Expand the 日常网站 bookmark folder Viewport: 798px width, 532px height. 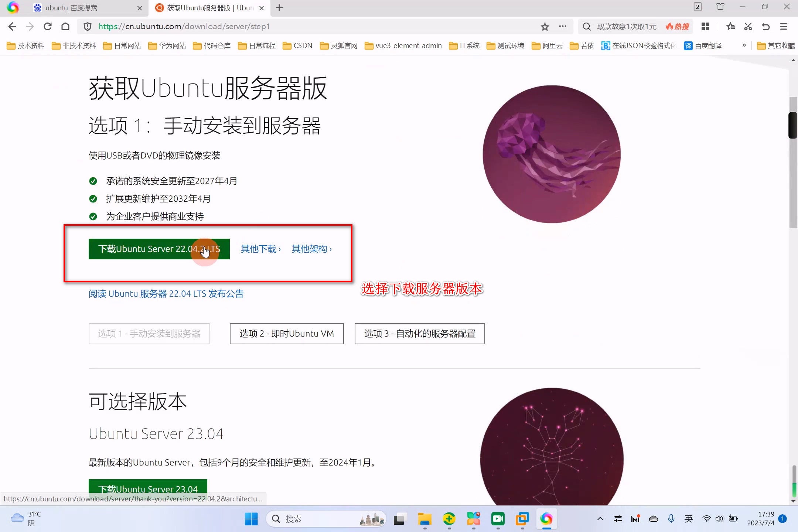pos(122,46)
